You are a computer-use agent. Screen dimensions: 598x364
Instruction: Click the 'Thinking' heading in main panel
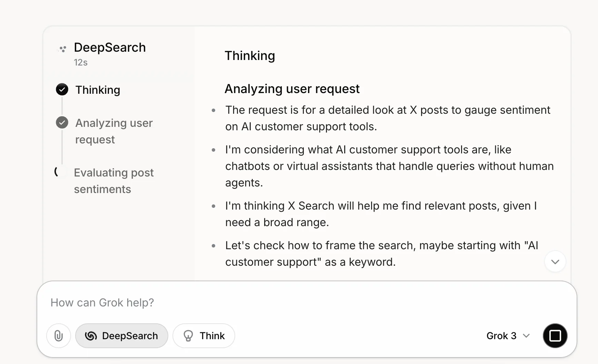pos(250,56)
